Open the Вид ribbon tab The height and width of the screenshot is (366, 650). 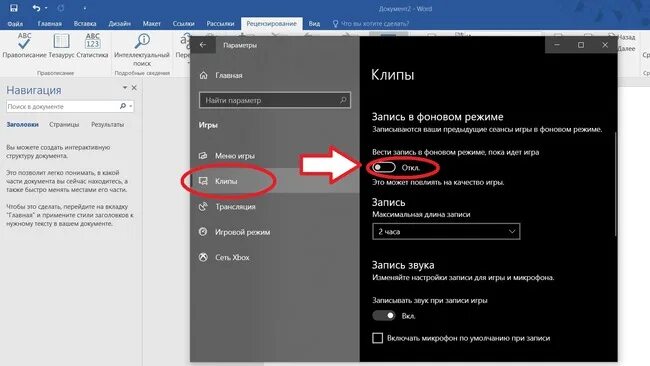[314, 24]
